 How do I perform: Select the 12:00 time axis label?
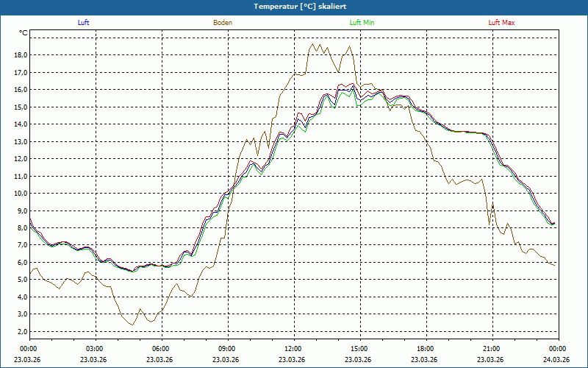[293, 349]
